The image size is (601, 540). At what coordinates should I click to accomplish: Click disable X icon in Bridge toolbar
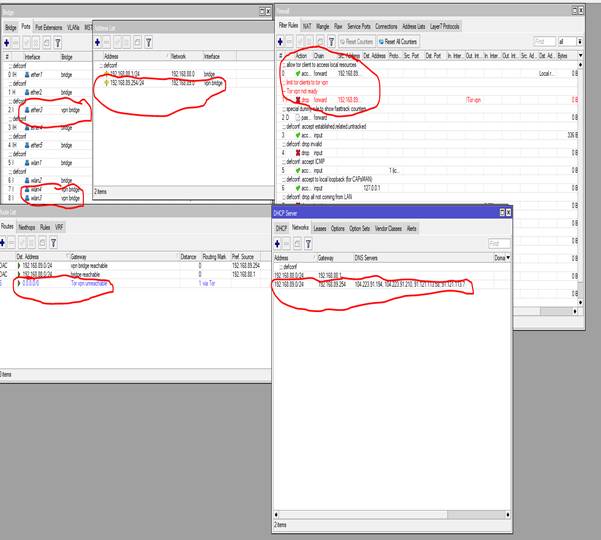click(36, 43)
